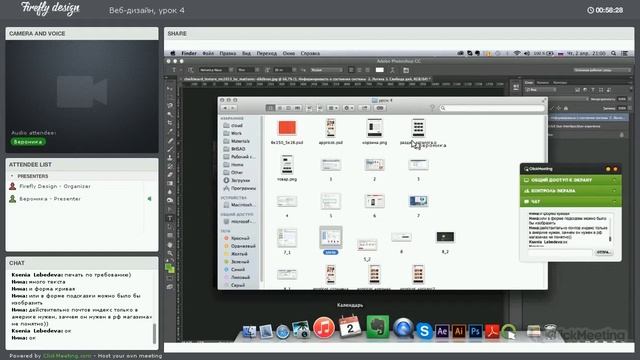This screenshot has width=640, height=360.
Task: Switch Finder to cover flow view
Action: click(x=298, y=108)
